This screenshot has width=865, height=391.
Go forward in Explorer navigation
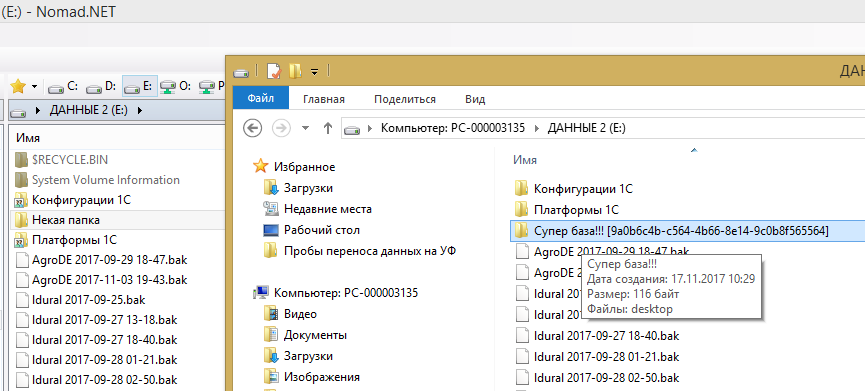[x=281, y=128]
